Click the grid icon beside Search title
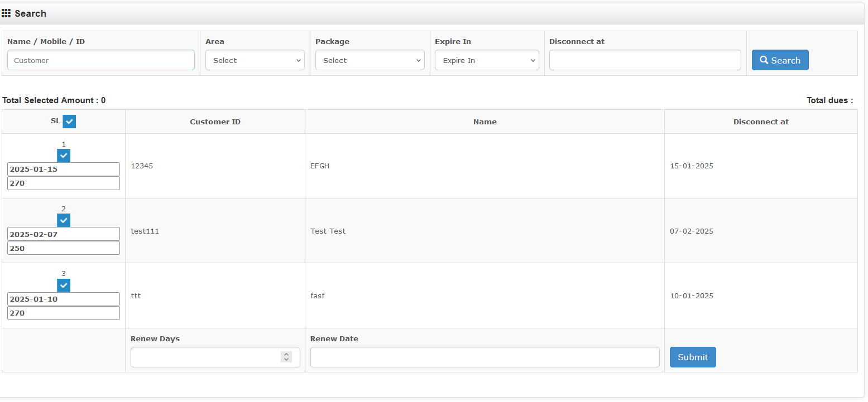 tap(6, 13)
